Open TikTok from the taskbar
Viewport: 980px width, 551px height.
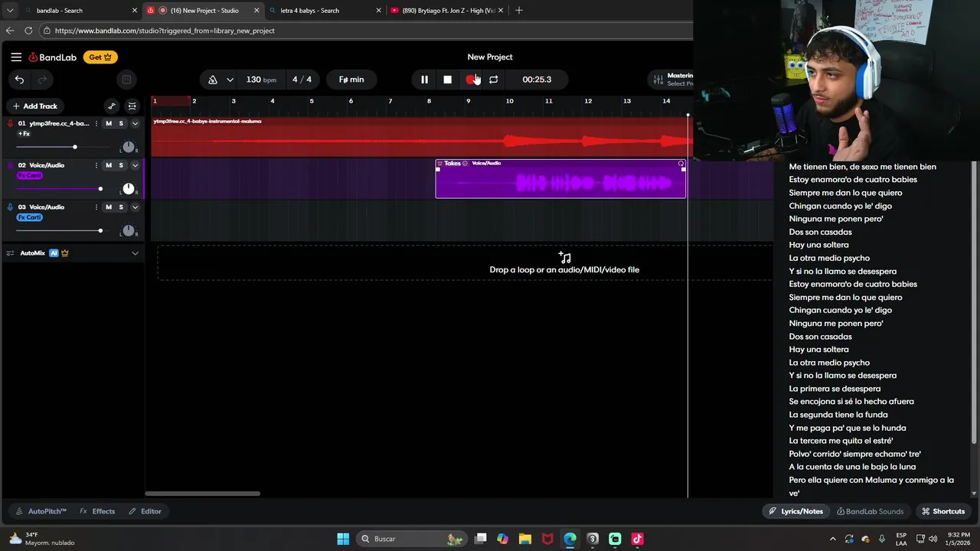637,539
